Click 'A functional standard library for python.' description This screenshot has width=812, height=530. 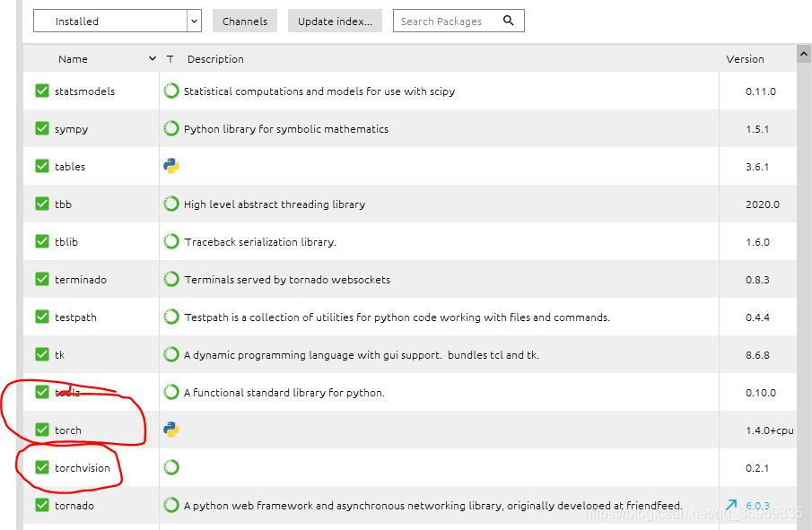tap(284, 393)
